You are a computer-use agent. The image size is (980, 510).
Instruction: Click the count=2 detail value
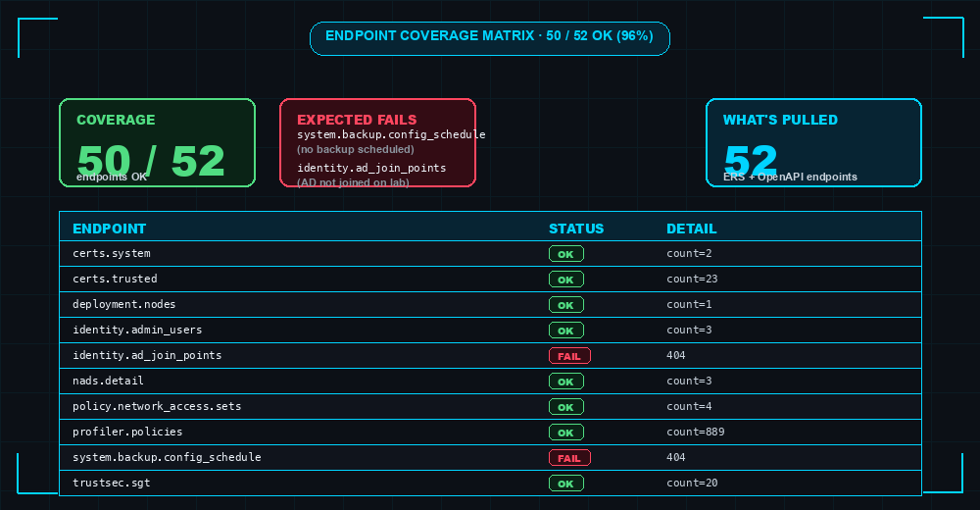click(689, 253)
